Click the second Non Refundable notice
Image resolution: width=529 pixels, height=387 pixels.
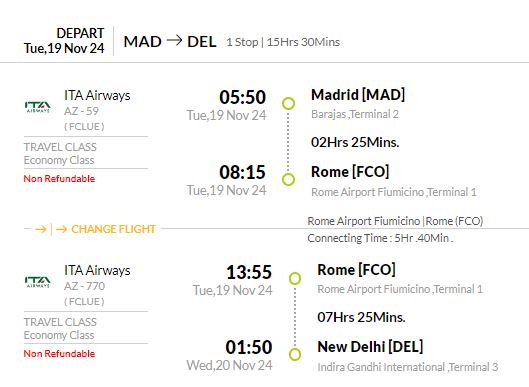click(x=59, y=354)
